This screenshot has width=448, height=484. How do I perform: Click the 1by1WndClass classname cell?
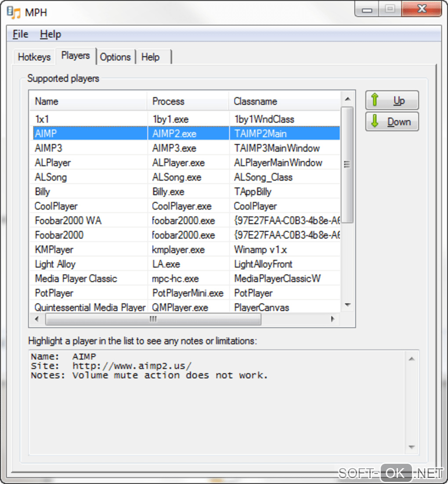click(x=285, y=119)
